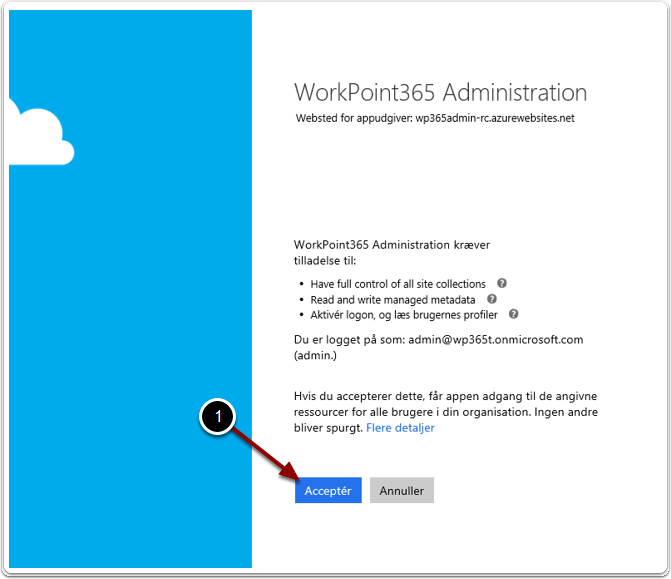Open the Flere detaljer link
Viewport: 671px width, 579px height.
(x=400, y=428)
